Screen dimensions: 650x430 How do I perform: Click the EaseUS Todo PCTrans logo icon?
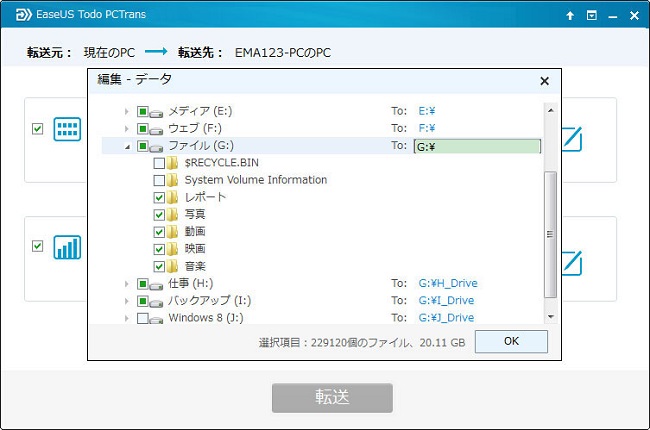[x=23, y=15]
